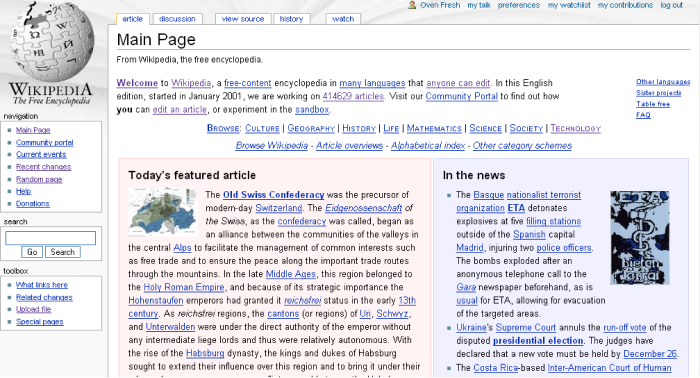Click the user icon beside Oven Fresh

(x=412, y=5)
